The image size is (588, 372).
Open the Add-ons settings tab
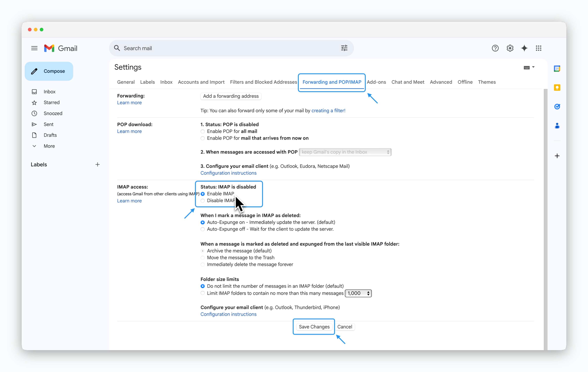click(x=376, y=82)
